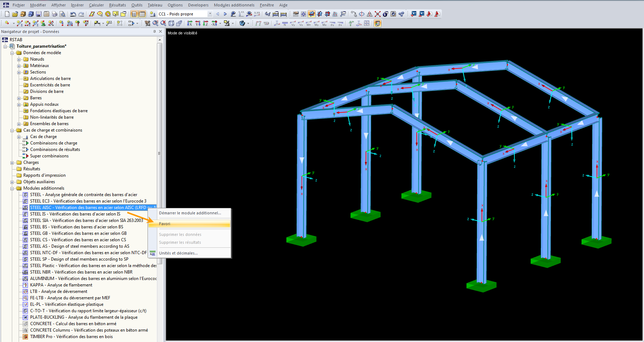644x342 pixels.
Task: Expand the Nœuds tree node
Action: pyautogui.click(x=19, y=60)
